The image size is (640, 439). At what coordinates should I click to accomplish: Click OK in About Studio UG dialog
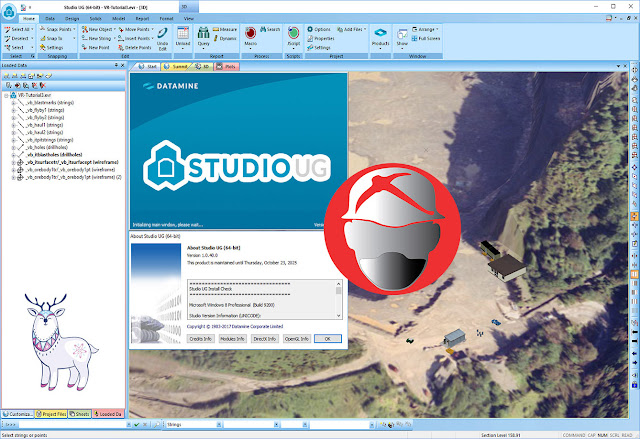coord(328,339)
